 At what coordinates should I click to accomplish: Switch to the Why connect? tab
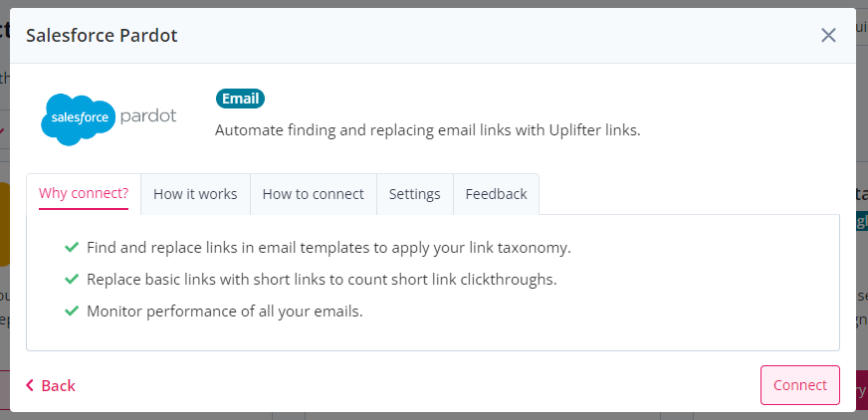(84, 194)
